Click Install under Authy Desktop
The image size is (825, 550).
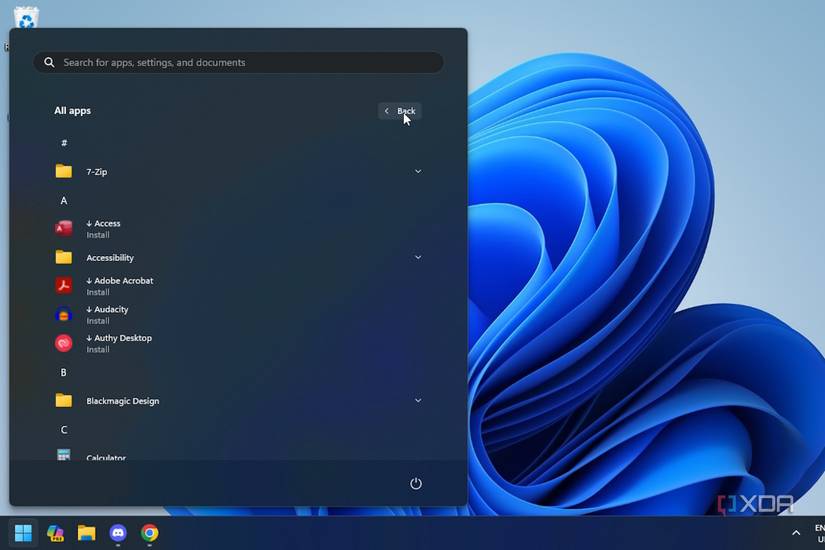point(98,349)
